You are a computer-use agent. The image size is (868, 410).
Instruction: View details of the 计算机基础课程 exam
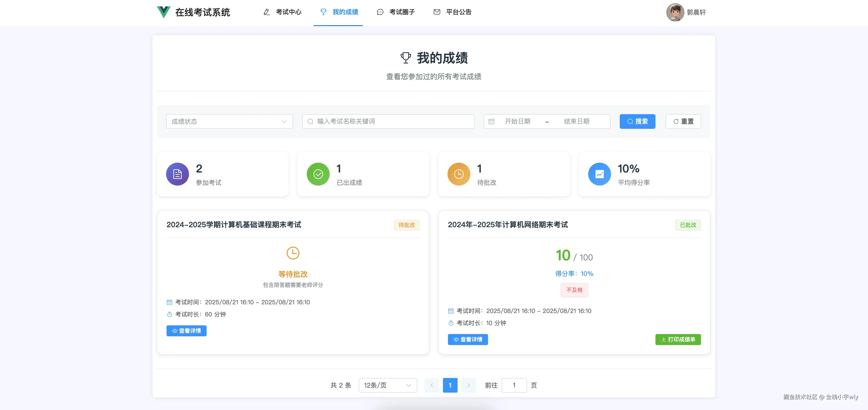click(186, 331)
